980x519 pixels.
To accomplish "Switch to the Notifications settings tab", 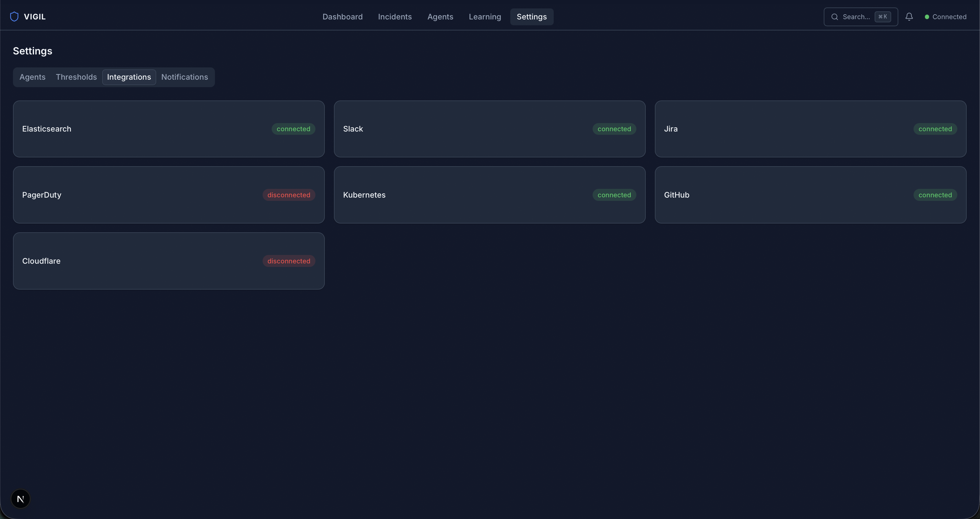I will coord(184,77).
